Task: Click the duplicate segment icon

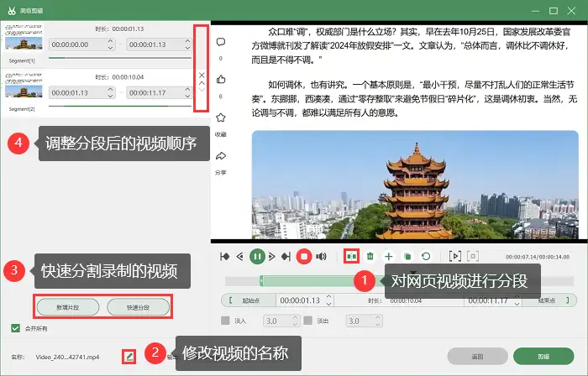Action: coord(407,257)
